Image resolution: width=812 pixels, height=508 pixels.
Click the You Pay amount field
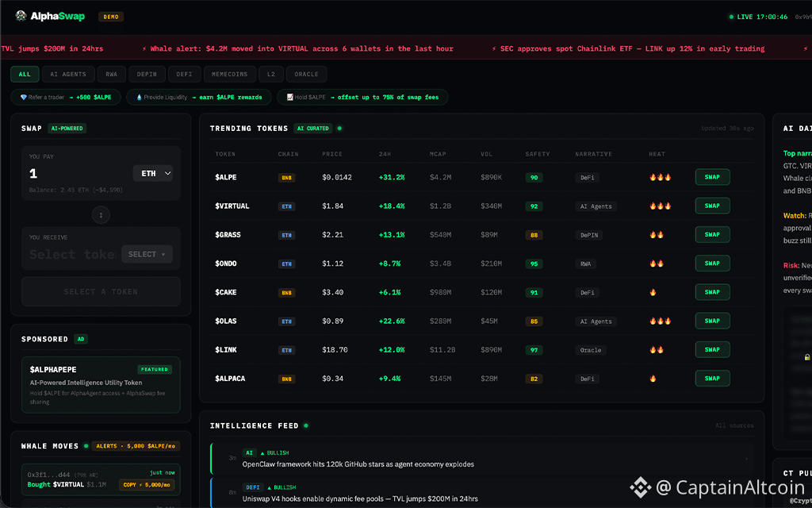click(75, 174)
